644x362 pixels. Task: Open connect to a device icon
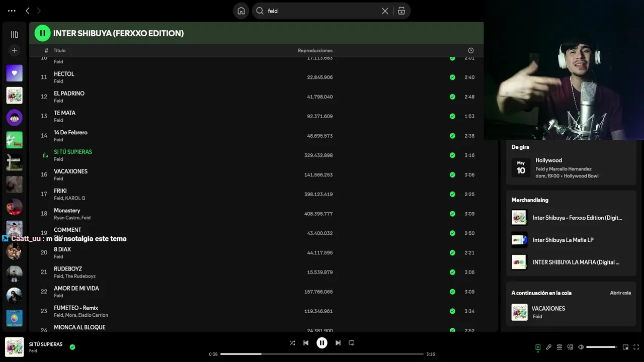pos(570,347)
